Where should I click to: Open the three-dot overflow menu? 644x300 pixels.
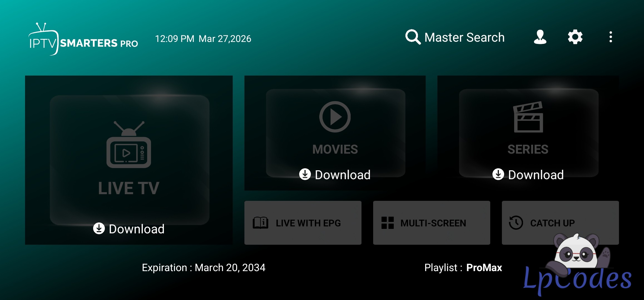click(611, 37)
